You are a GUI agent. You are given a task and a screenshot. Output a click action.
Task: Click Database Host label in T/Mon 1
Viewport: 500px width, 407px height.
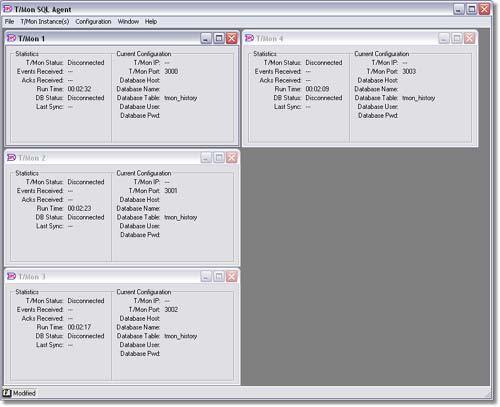pyautogui.click(x=140, y=80)
